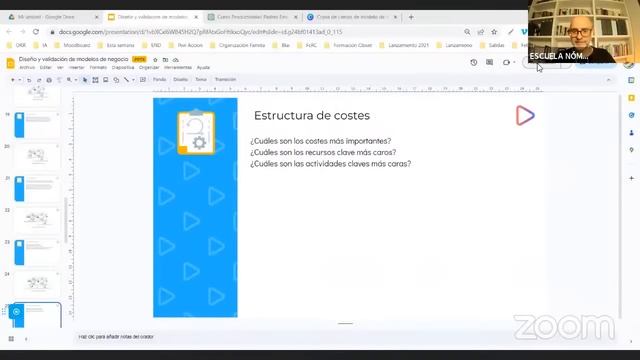Click the undo icon in the toolbar
Image resolution: width=640 pixels, height=360 pixels.
point(29,80)
